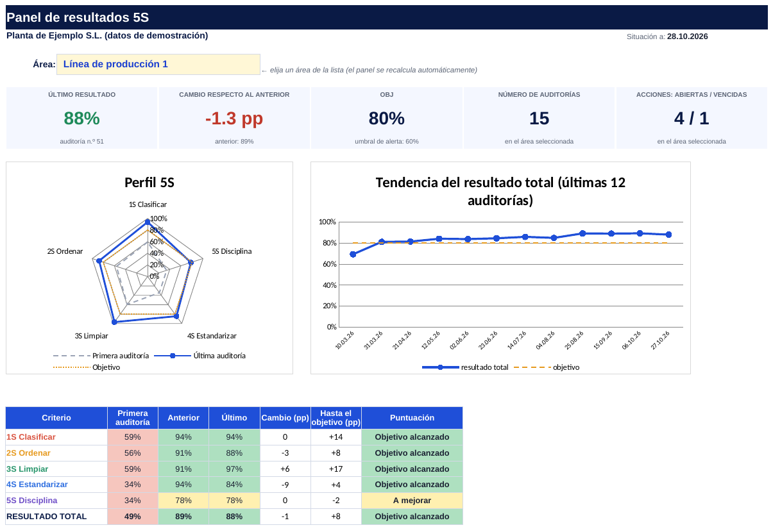Viewport: 773px width, 532px height.
Task: Select the Último column header
Action: [234, 418]
